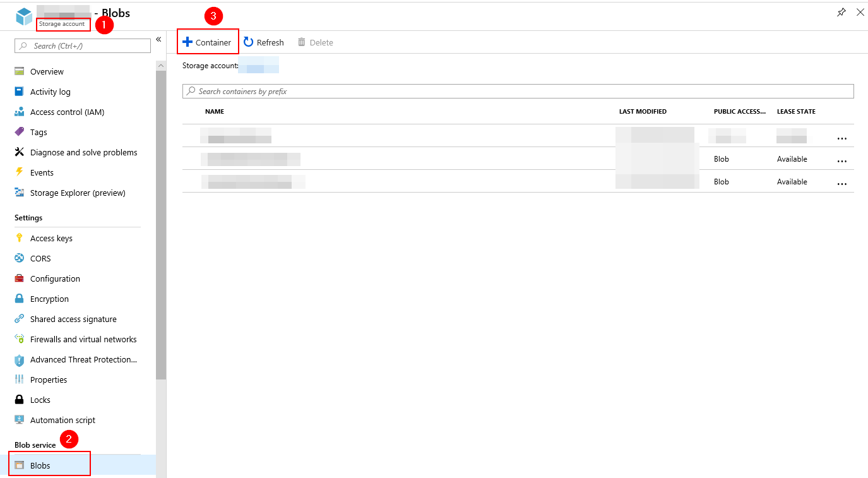Viewport: 868px width, 478px height.
Task: Click the Overview icon in sidebar
Action: coord(19,71)
